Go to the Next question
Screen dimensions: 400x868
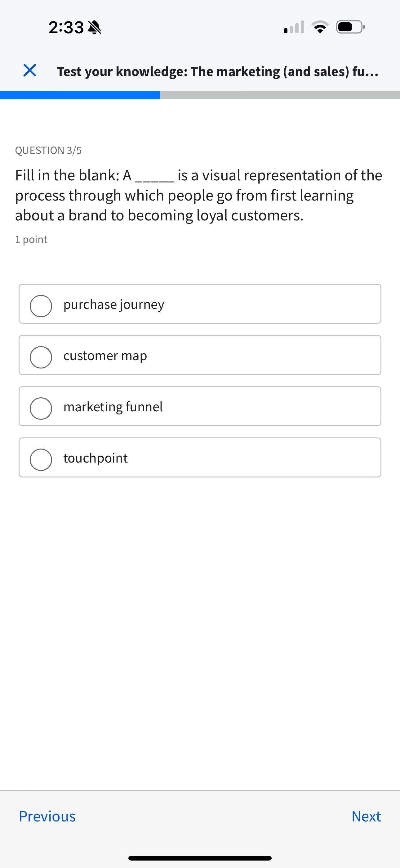pyautogui.click(x=366, y=816)
